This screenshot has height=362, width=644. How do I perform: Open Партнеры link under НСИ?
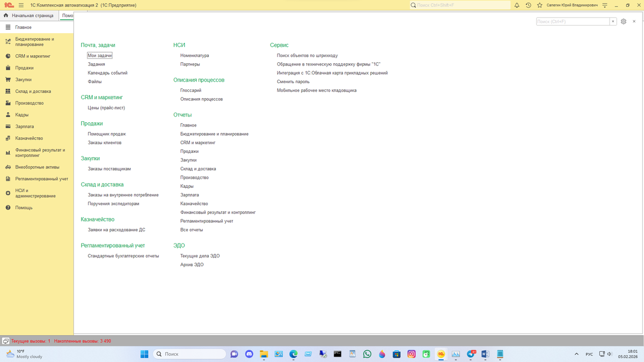point(190,64)
